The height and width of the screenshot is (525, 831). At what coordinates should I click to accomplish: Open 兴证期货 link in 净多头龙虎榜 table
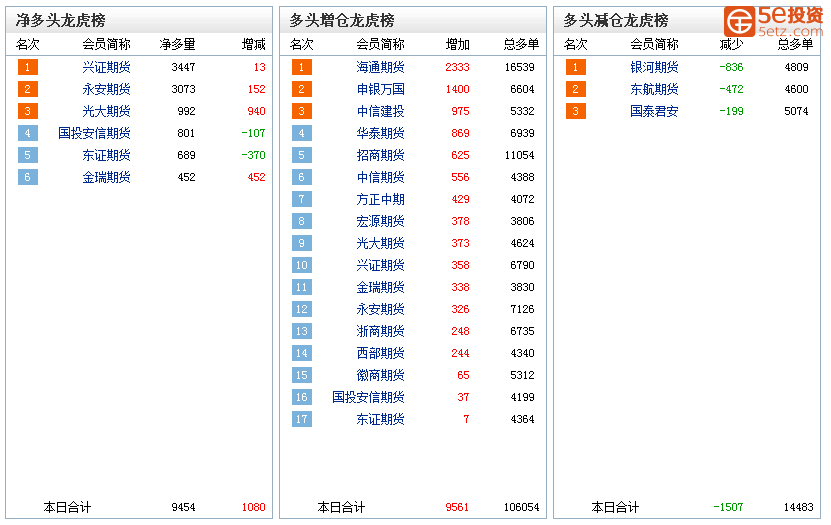107,67
